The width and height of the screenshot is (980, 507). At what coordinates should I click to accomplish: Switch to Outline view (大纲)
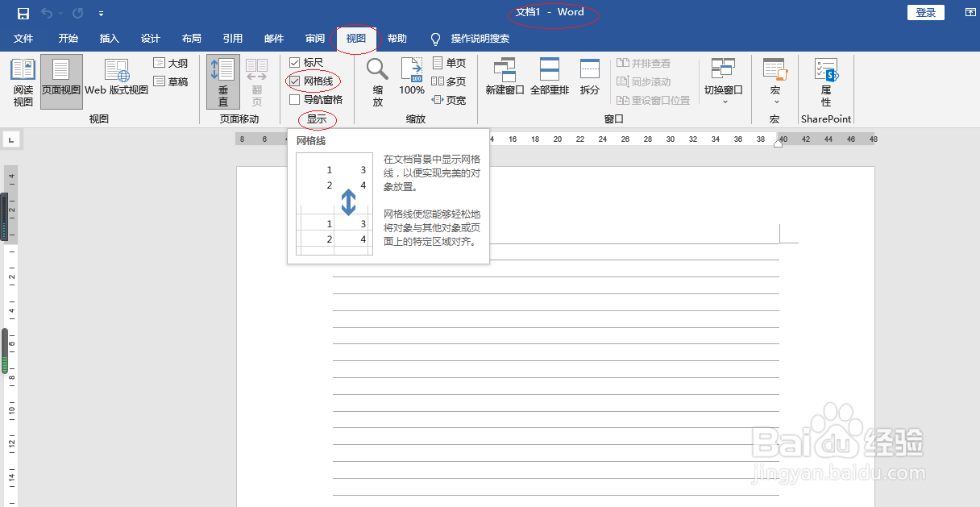(x=171, y=63)
